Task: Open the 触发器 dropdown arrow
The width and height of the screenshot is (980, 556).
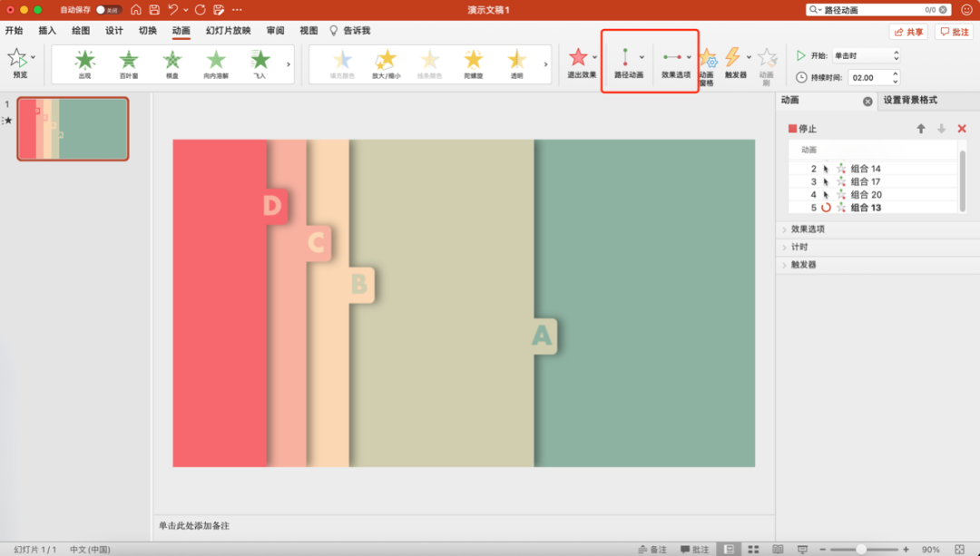Action: click(x=749, y=57)
